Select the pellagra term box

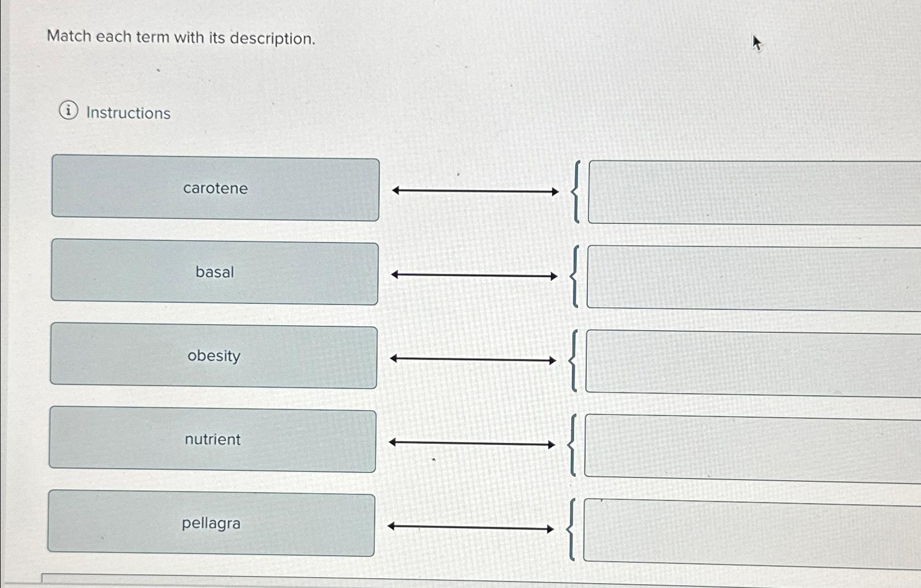click(211, 523)
